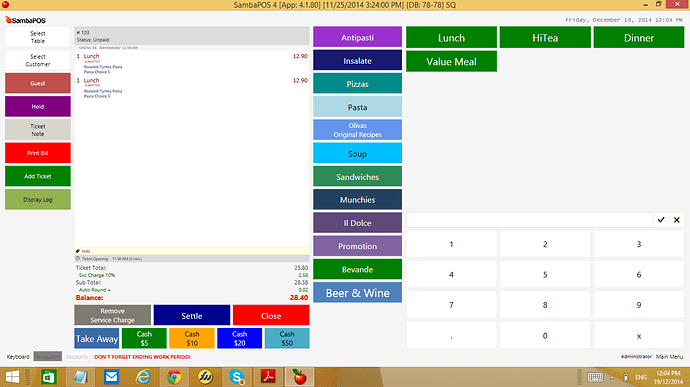Click the numpad input field
The image size is (690, 387).
tap(529, 220)
